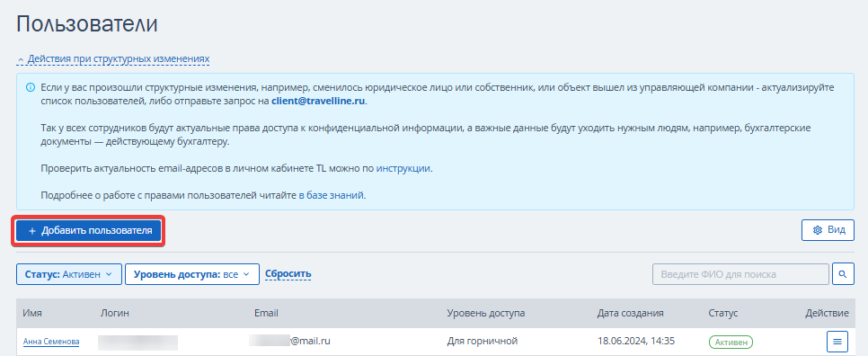
Task: Click the magnifier search icon button
Action: pos(843,274)
